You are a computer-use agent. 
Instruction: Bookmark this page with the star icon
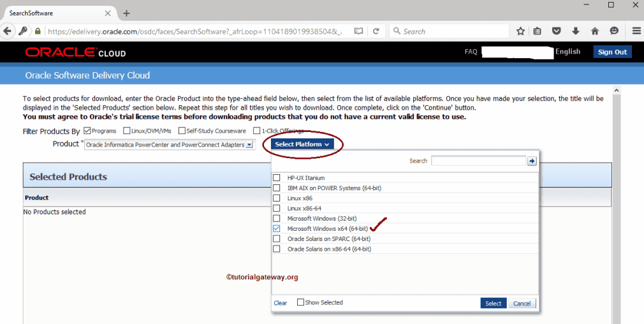coord(520,31)
